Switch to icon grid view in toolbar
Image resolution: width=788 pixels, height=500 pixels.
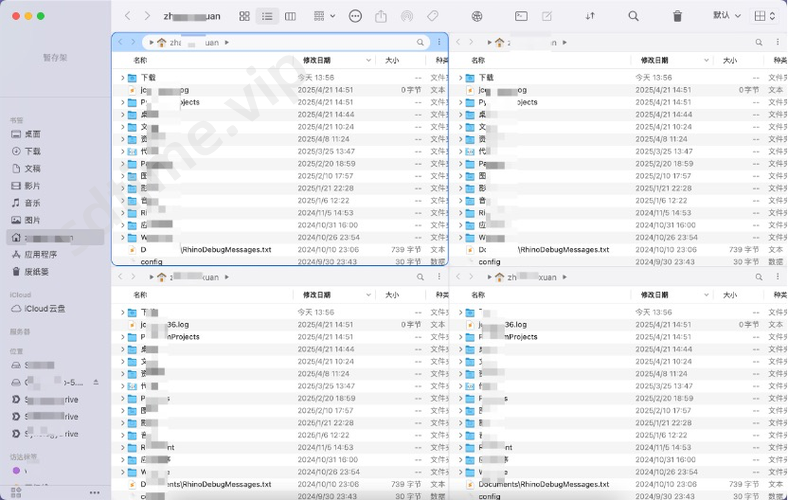[245, 17]
